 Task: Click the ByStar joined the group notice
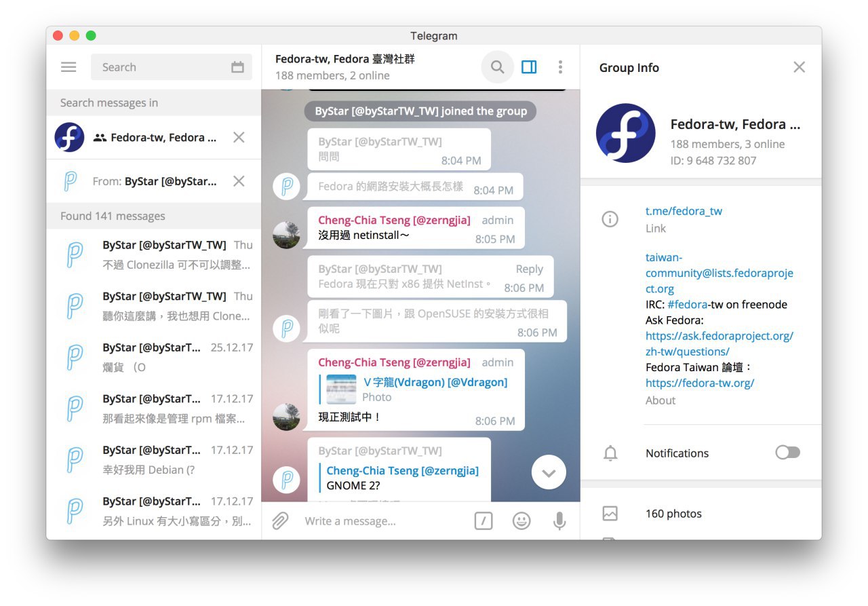pyautogui.click(x=420, y=111)
